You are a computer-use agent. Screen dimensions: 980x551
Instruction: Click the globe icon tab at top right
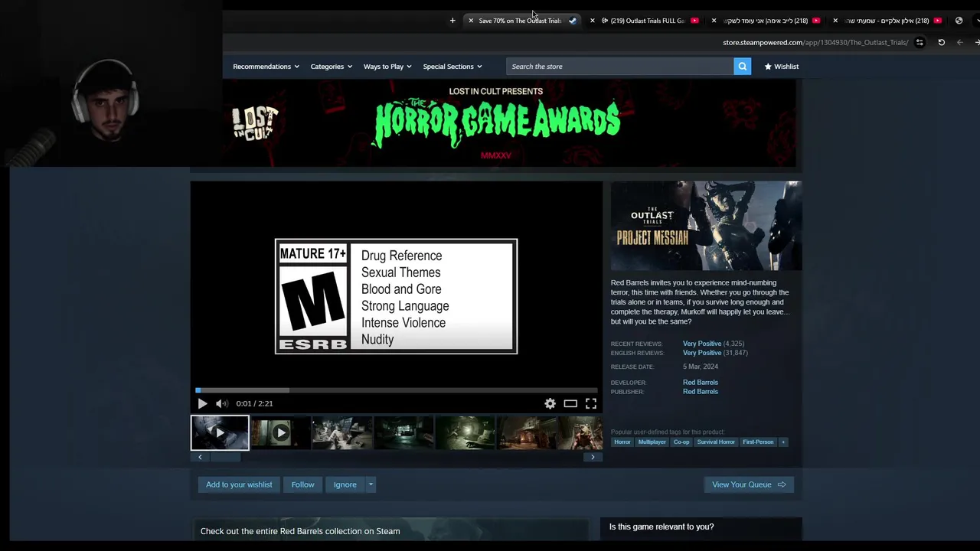(x=959, y=21)
